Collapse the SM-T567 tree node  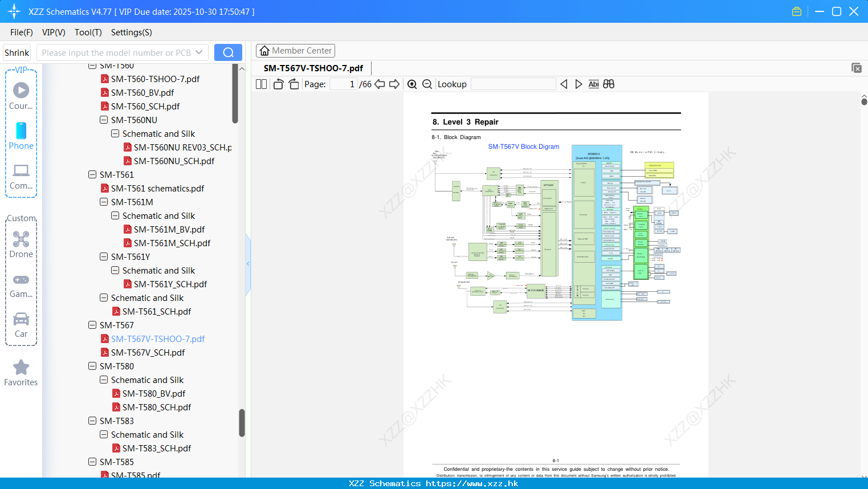click(92, 325)
